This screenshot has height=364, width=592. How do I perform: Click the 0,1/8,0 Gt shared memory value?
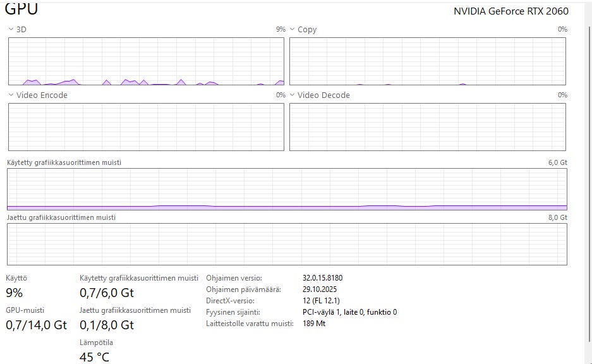click(x=107, y=325)
